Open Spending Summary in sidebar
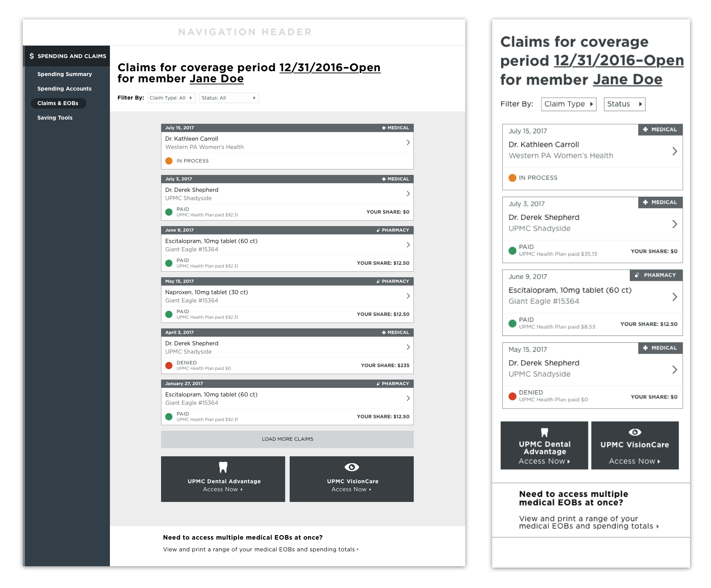This screenshot has height=588, width=711. 65,74
